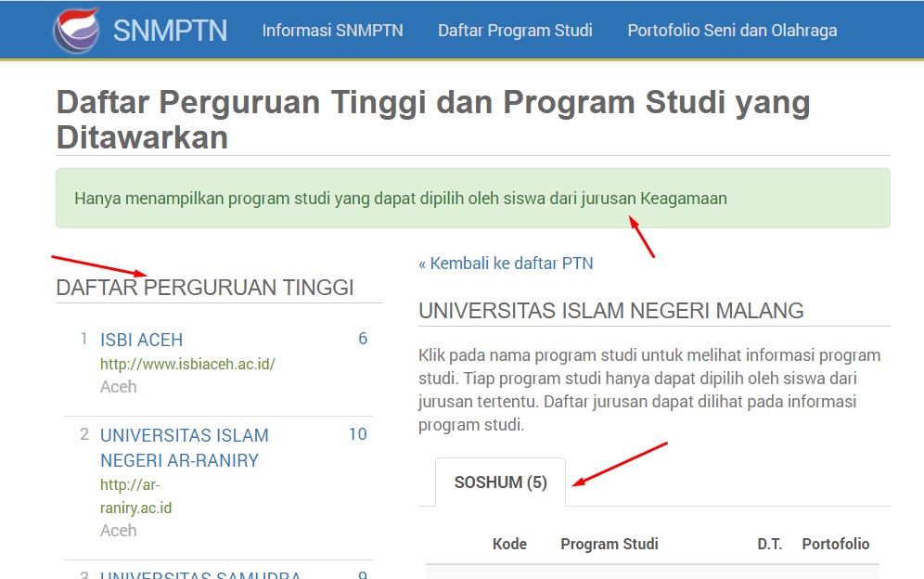This screenshot has width=924, height=579.
Task: Click Kembali ke daftar PTN link
Action: pos(506,263)
